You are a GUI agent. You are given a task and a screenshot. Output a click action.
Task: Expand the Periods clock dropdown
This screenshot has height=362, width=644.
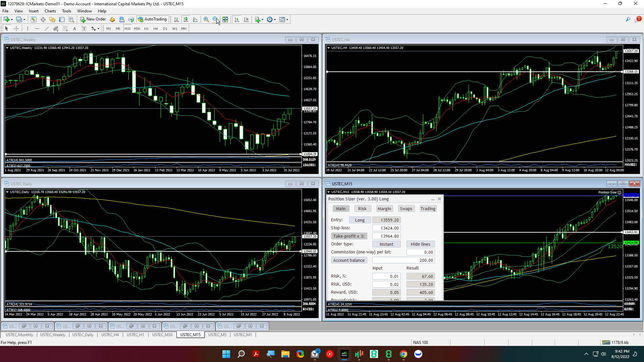coord(275,20)
